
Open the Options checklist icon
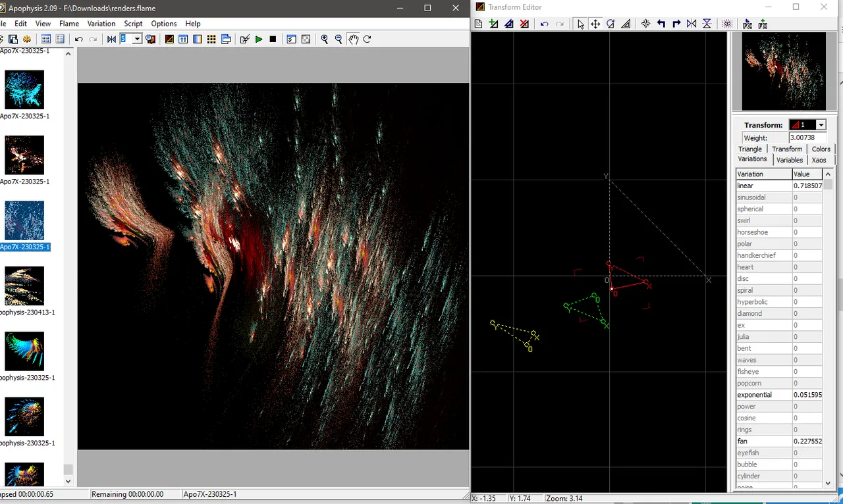[291, 39]
